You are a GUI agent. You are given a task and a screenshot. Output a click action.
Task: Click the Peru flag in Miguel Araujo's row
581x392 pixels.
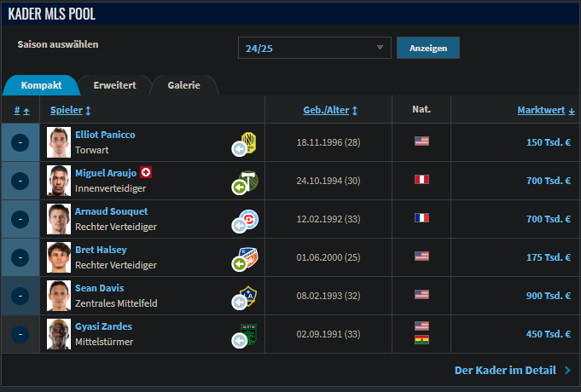point(421,180)
